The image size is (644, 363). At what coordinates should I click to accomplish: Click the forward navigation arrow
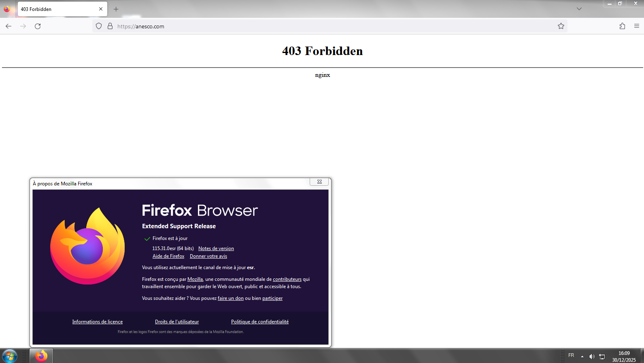click(x=23, y=26)
